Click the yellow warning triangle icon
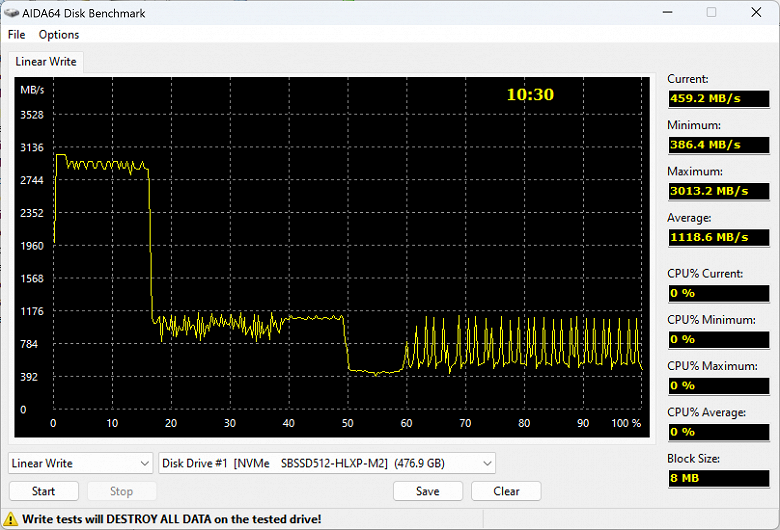Viewport: 780px width, 530px height. click(10, 520)
